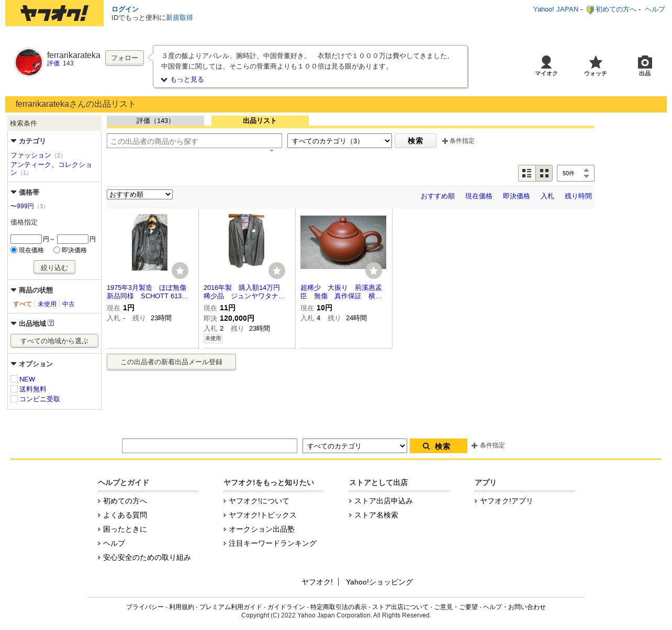The height and width of the screenshot is (630, 672).
Task: Click 新着出品メール登録 button
Action: (172, 362)
